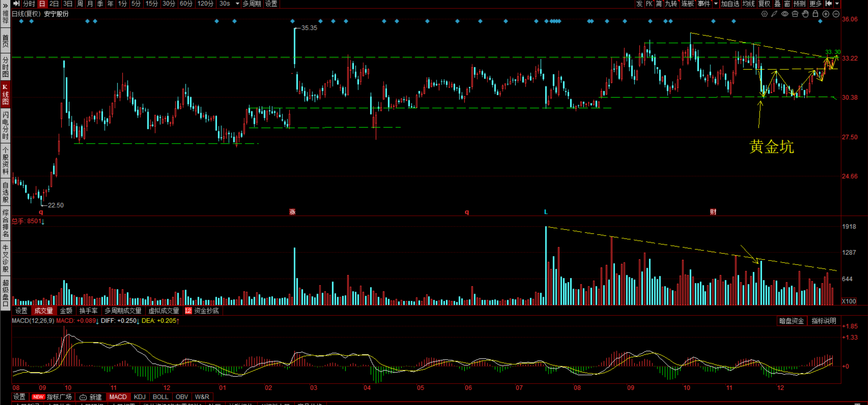Open the 30s period dropdown arrow
This screenshot has height=405, width=868.
237,3
